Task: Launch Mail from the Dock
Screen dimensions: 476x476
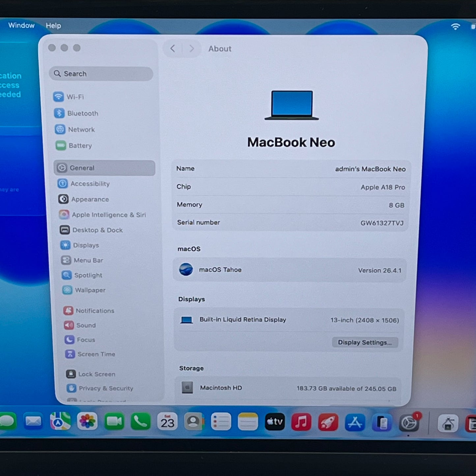Action: click(33, 421)
